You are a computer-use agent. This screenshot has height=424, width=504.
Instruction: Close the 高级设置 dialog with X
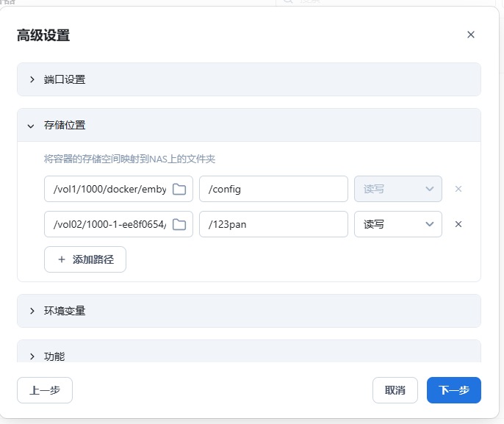471,35
